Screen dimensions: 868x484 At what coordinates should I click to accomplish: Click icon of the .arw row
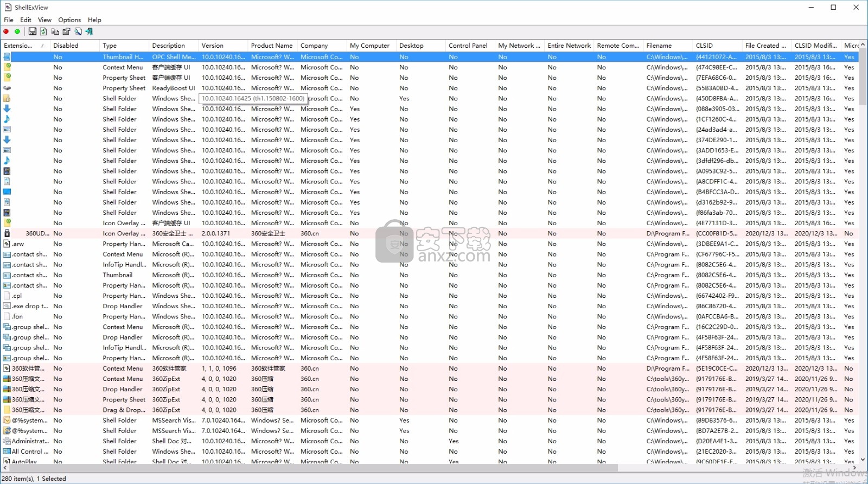(7, 244)
